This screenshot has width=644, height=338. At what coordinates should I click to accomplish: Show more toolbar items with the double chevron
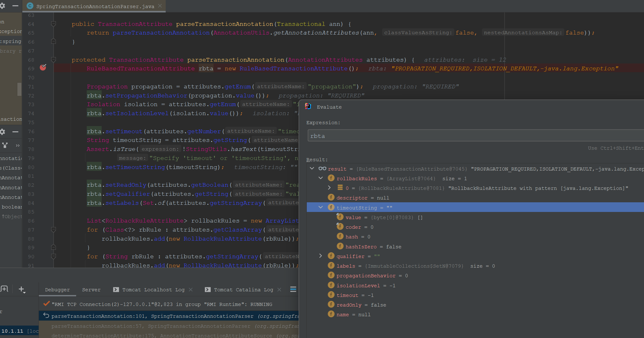click(18, 145)
